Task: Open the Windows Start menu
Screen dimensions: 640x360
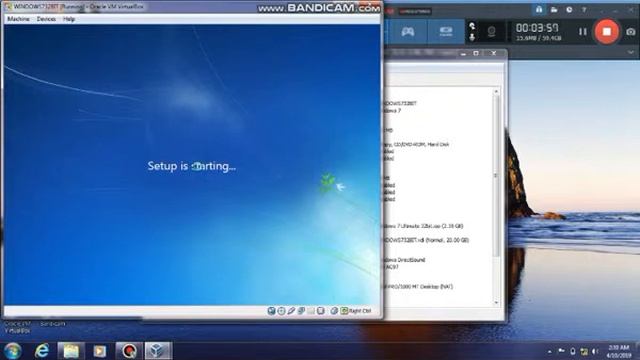Action: pos(13,351)
